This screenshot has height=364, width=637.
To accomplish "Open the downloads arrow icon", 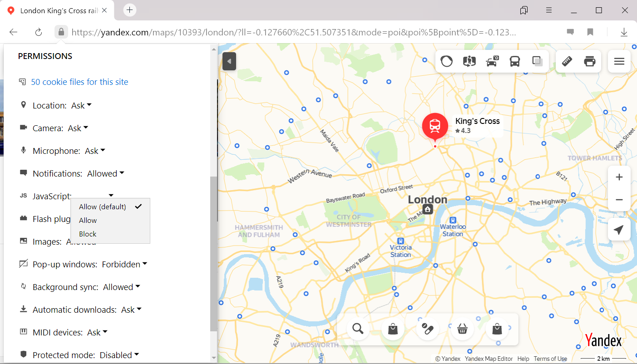I will pos(624,32).
